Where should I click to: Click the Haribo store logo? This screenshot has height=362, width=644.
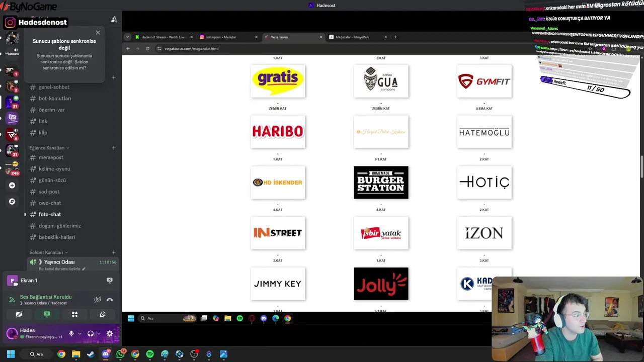pyautogui.click(x=278, y=132)
